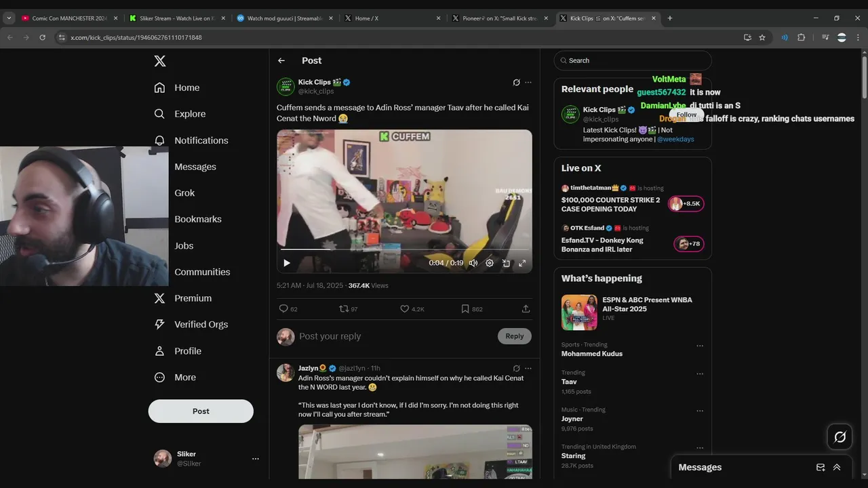Open Esfand.TV Donkey Kong Bonanza live

coord(633,238)
